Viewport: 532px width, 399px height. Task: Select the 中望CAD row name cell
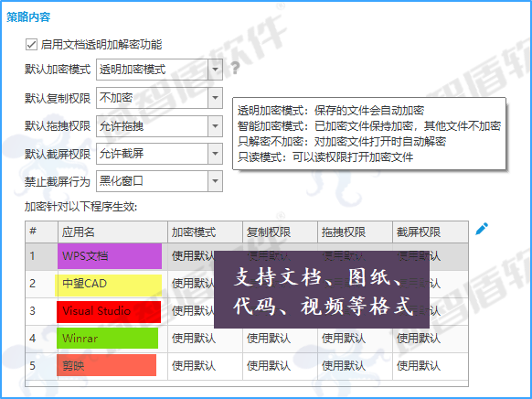coord(112,285)
